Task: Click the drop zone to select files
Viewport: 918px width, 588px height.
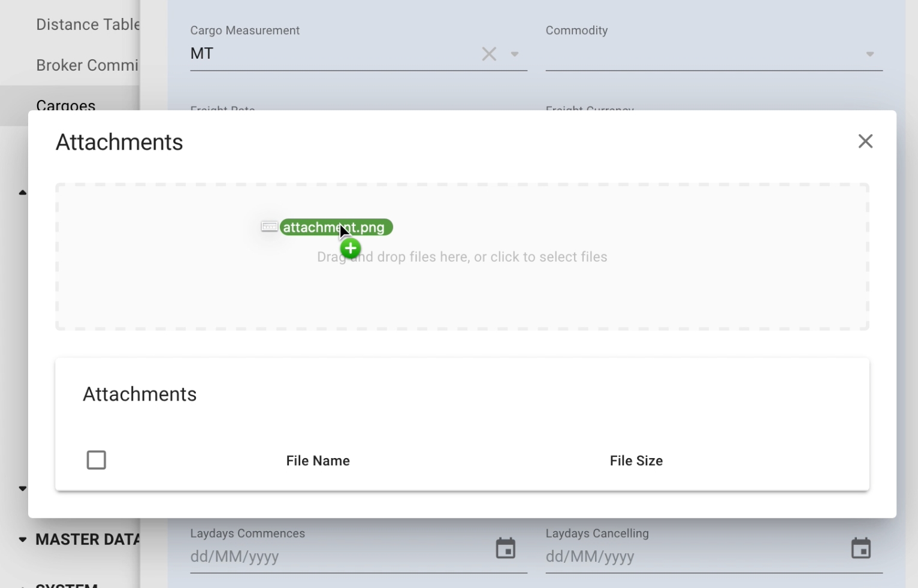Action: (x=462, y=287)
